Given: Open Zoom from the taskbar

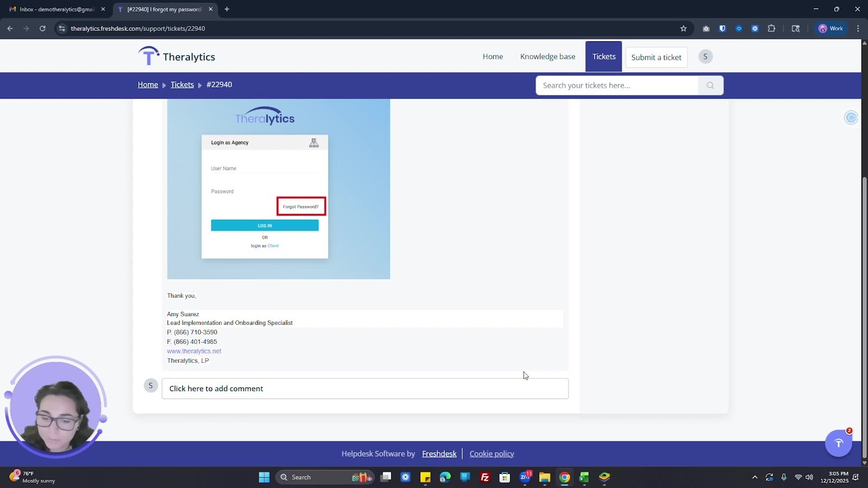Looking at the screenshot, I should [x=525, y=477].
